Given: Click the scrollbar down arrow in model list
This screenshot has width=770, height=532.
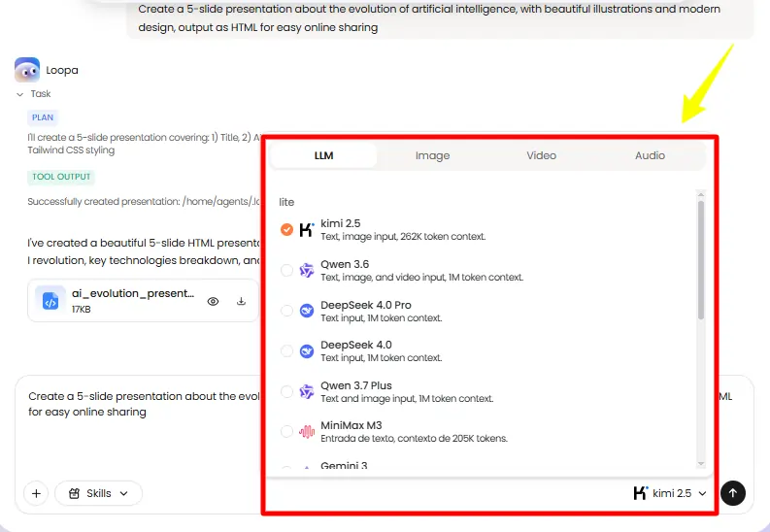Looking at the screenshot, I should (701, 464).
